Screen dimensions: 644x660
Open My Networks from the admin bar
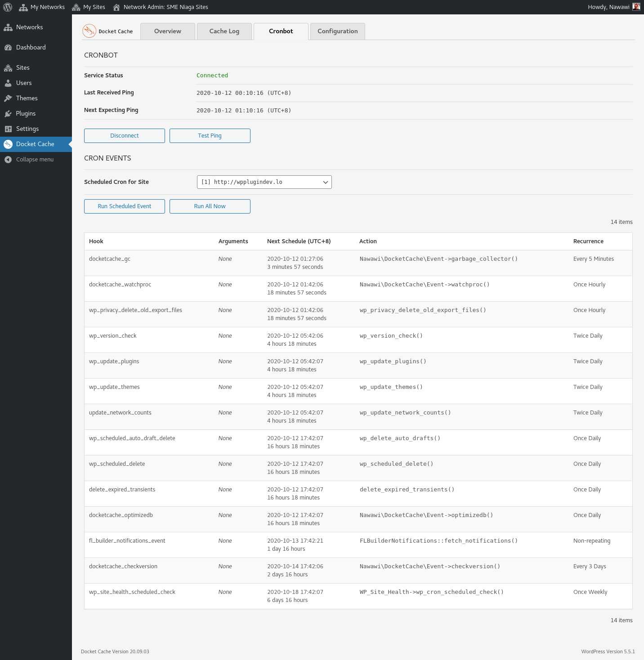[x=42, y=7]
